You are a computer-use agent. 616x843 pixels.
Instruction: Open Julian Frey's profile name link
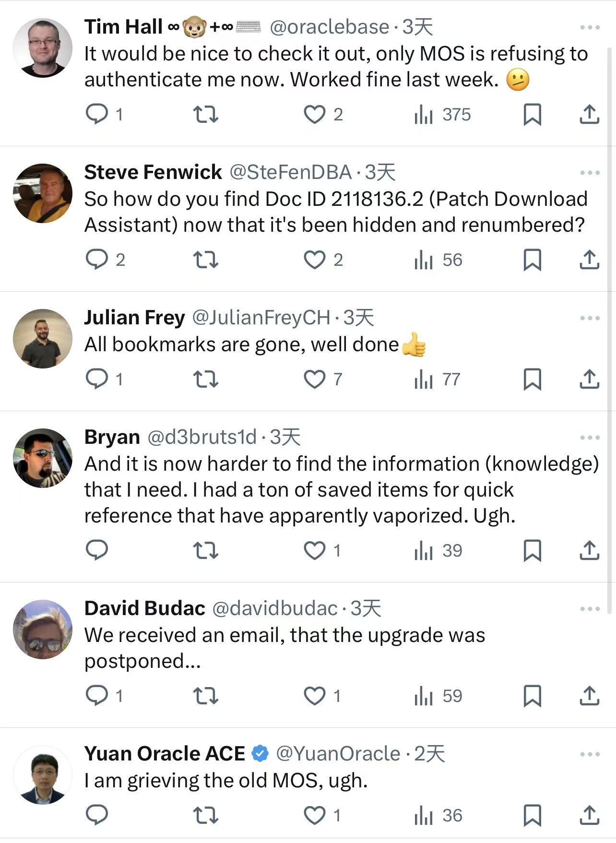click(134, 318)
